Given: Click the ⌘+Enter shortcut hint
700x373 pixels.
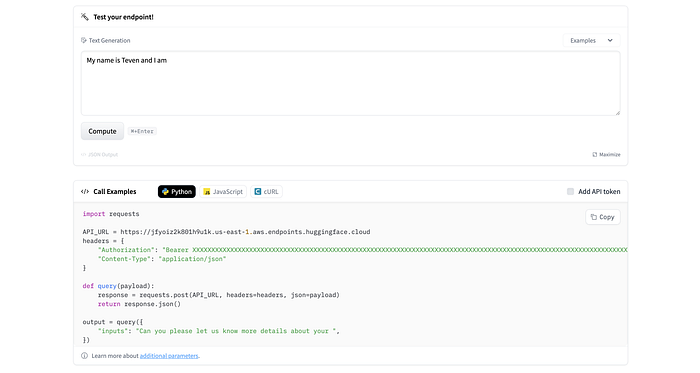Looking at the screenshot, I should (142, 131).
